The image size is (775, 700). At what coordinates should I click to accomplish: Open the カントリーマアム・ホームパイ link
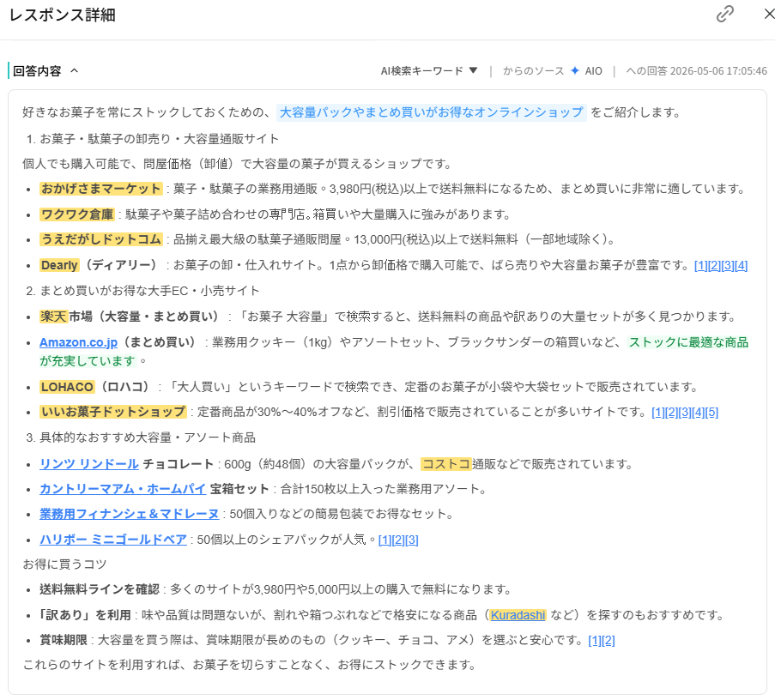(123, 489)
